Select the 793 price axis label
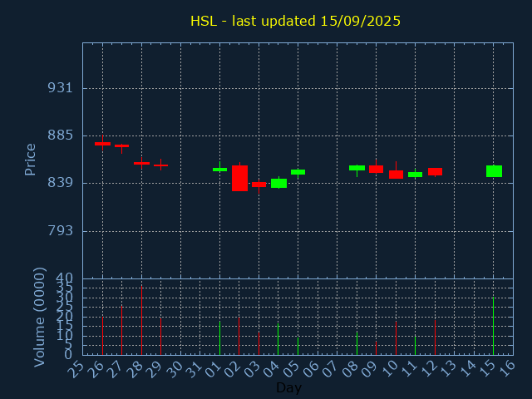Screen dimensions: 532x399 point(61,231)
